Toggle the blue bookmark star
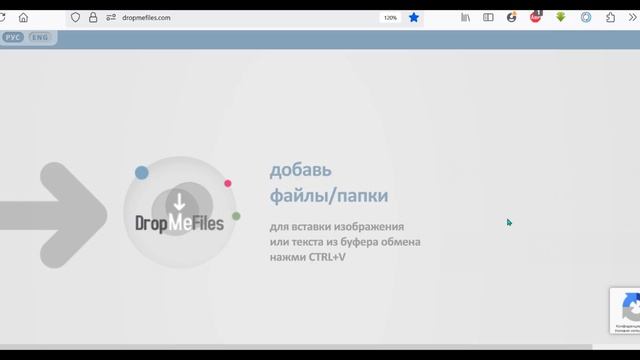640x360 pixels. tap(414, 18)
